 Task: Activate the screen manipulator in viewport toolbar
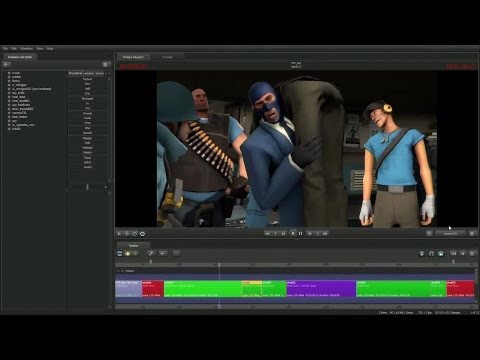click(143, 234)
